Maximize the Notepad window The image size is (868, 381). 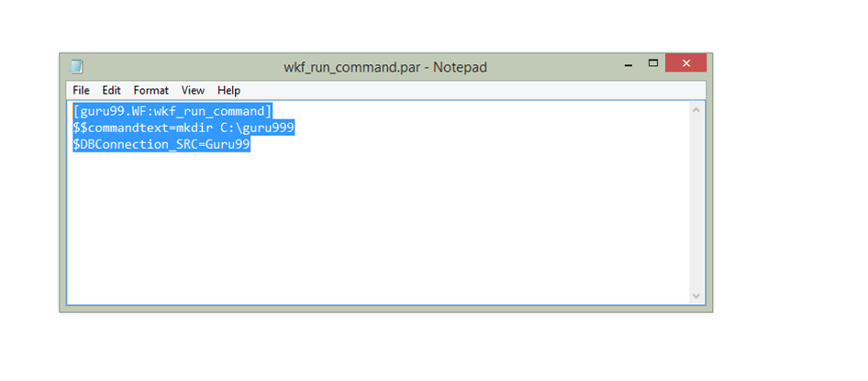tap(653, 64)
